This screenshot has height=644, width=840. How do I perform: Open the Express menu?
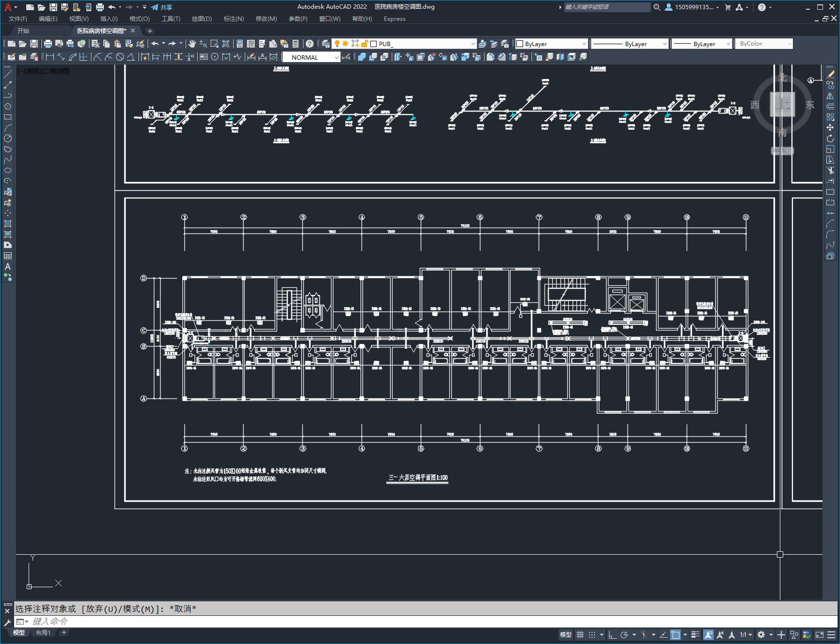point(395,19)
